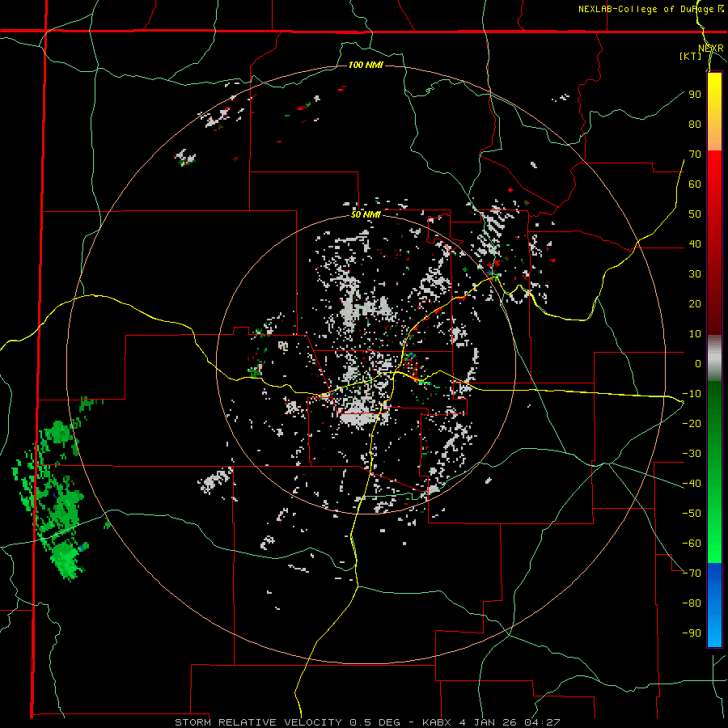728x728 pixels.
Task: Select the 70 value on velocity scale
Action: tap(695, 154)
